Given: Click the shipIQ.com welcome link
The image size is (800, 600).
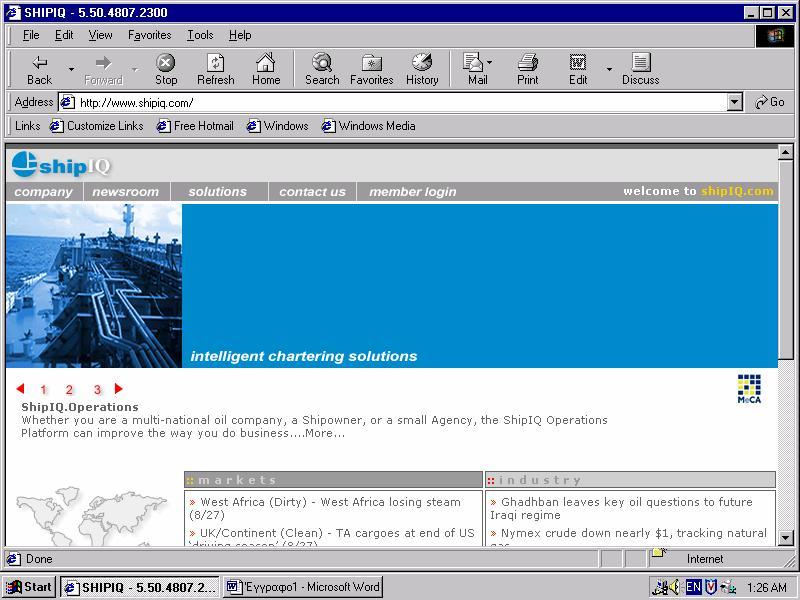Looking at the screenshot, I should pyautogui.click(x=737, y=191).
